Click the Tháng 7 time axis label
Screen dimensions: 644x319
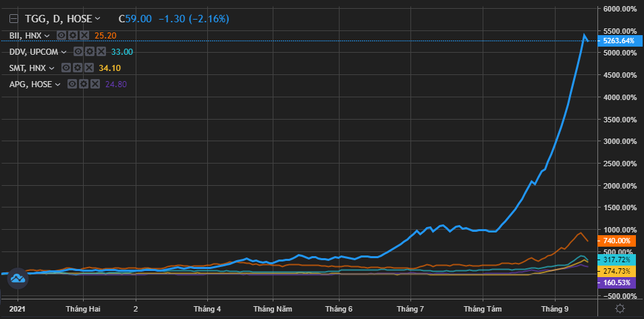[x=410, y=309]
